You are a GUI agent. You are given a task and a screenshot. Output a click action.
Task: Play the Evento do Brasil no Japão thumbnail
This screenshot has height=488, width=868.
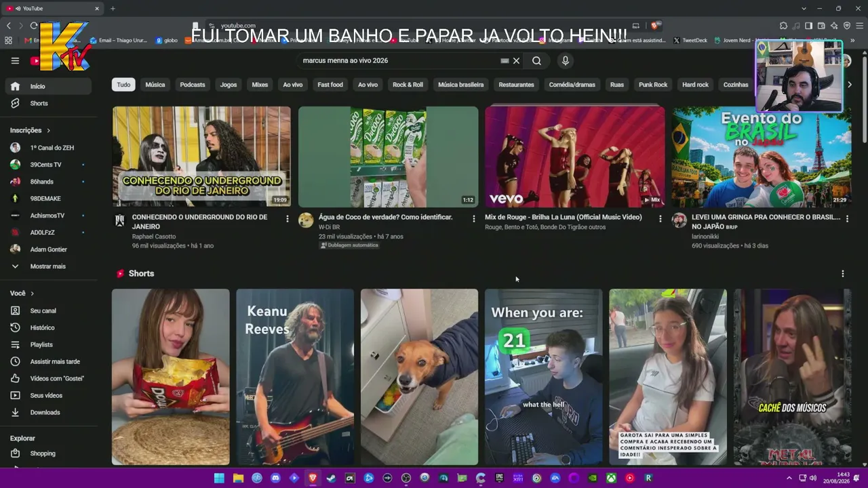(x=762, y=157)
